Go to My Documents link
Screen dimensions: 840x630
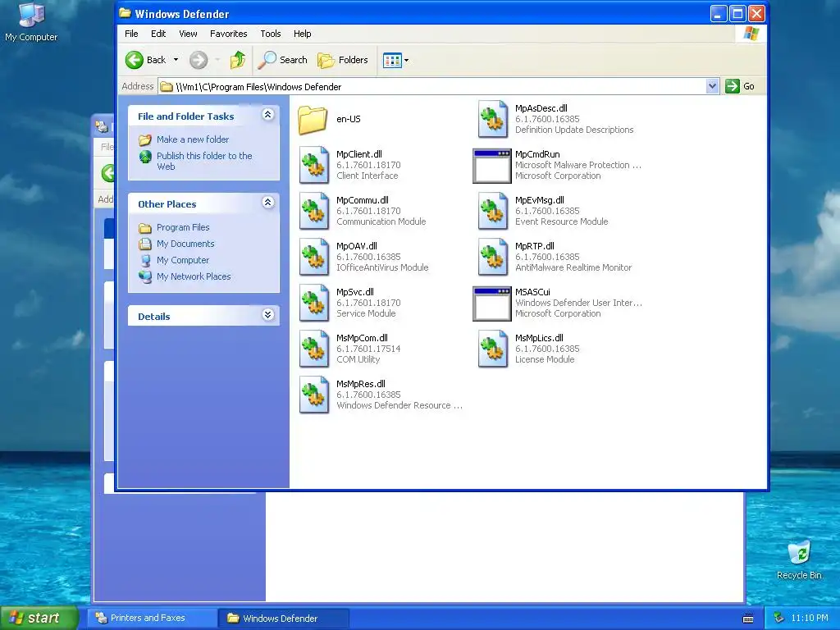185,244
